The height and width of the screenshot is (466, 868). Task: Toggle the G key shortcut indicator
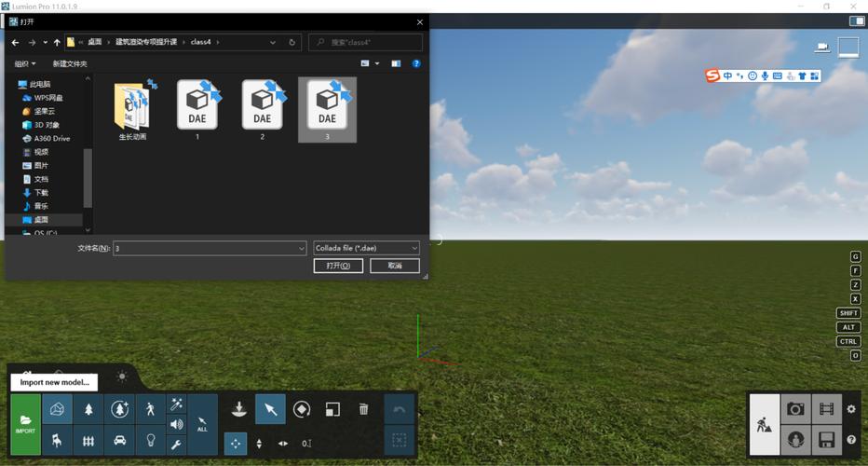855,257
